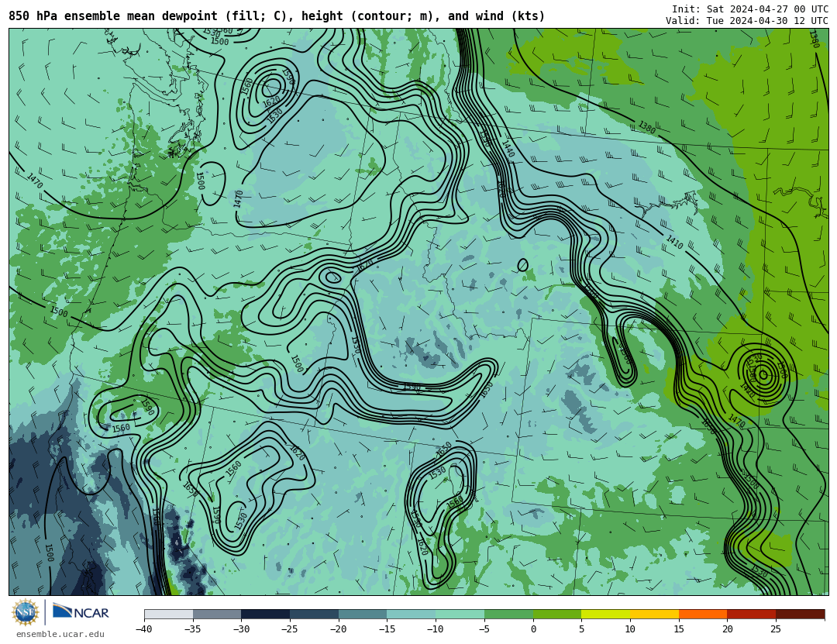The height and width of the screenshot is (644, 837).
Task: Pick the -30 to -25 navy colorbar swatch
Action: tap(266, 614)
